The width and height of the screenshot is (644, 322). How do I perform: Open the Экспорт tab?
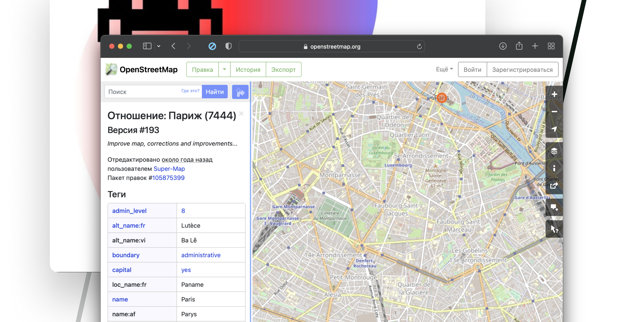pyautogui.click(x=283, y=69)
